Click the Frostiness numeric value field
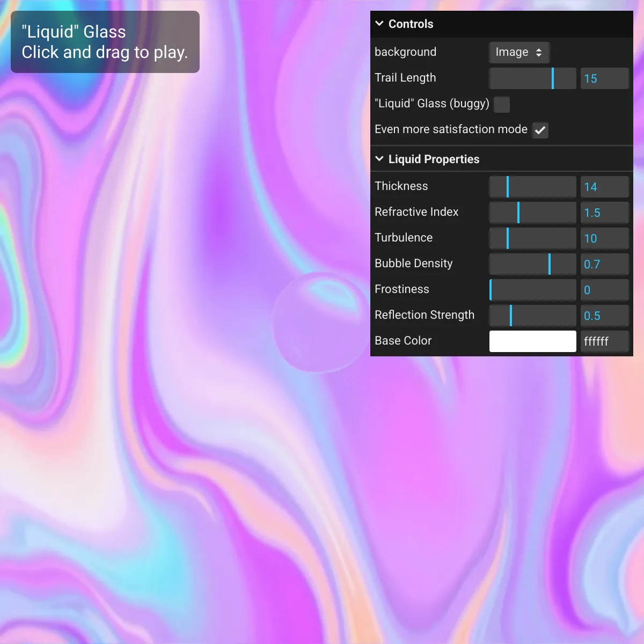Image resolution: width=644 pixels, height=644 pixels. [x=604, y=290]
